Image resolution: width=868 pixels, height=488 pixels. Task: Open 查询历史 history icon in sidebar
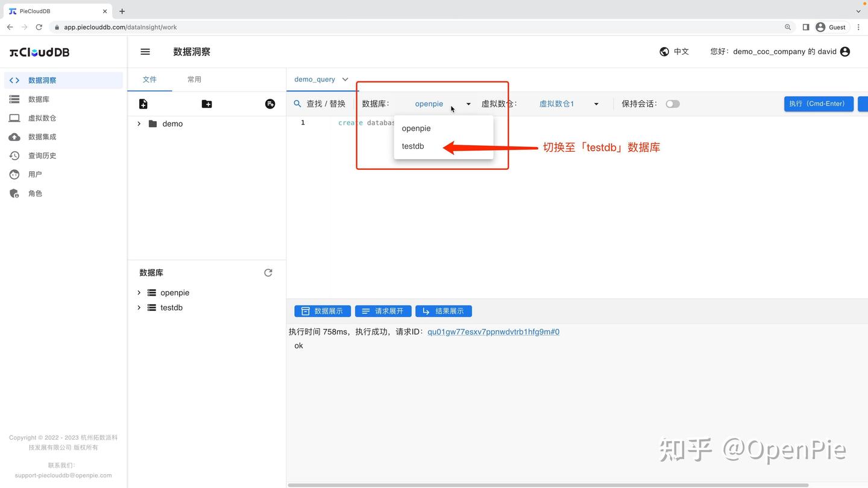(42, 155)
